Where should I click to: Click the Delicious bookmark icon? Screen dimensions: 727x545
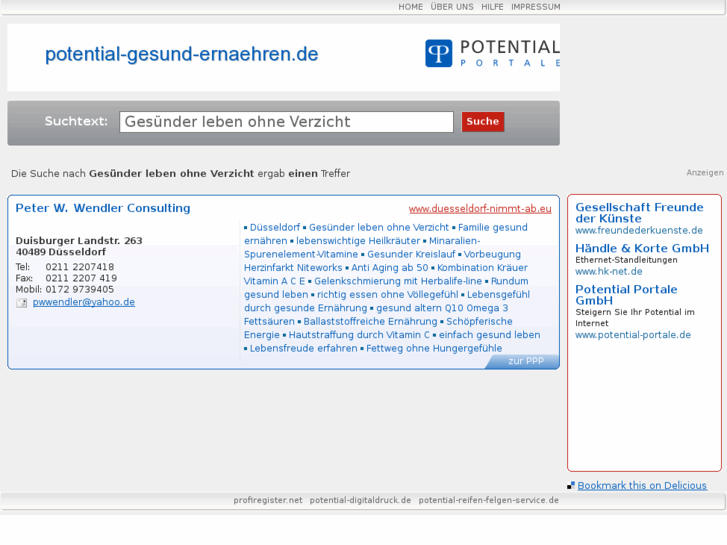tap(571, 486)
